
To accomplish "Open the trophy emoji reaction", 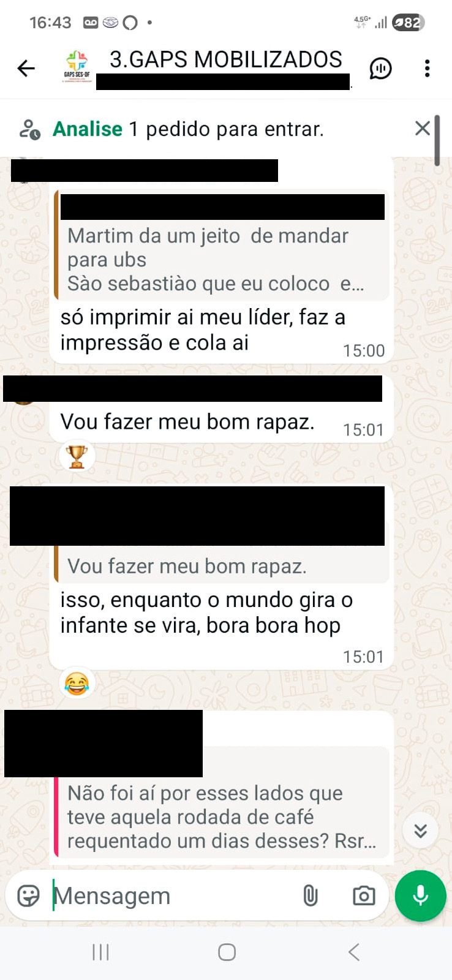I will click(x=77, y=456).
